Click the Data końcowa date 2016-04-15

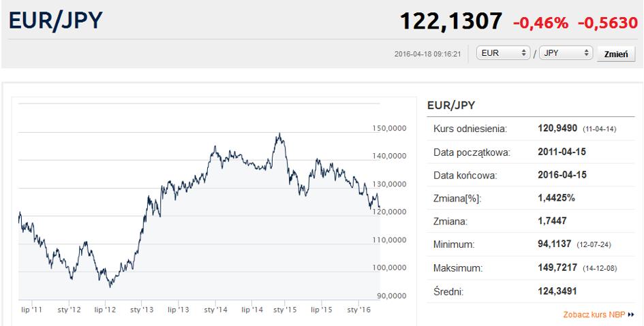pos(562,175)
